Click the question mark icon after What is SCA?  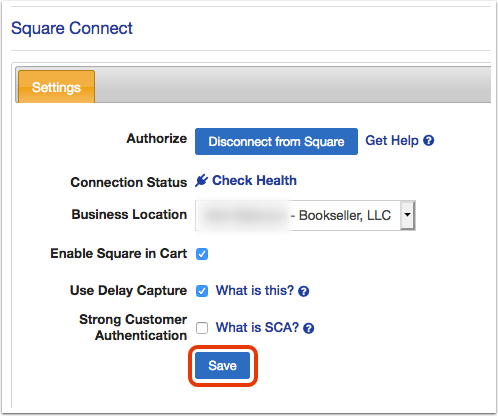[308, 328]
